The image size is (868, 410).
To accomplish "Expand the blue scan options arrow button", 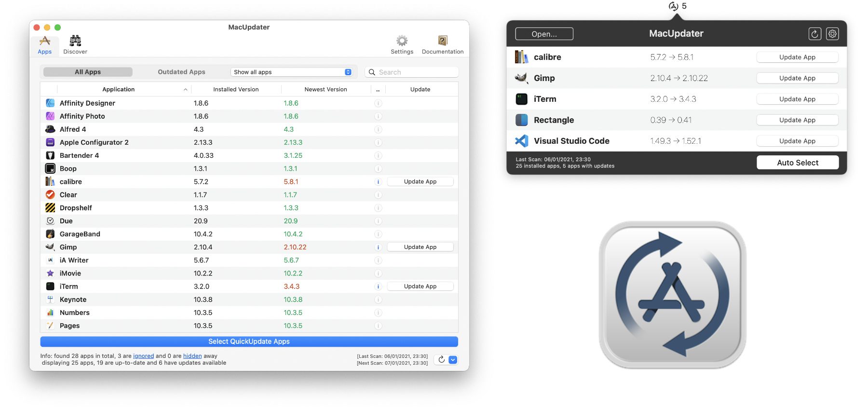I will [x=453, y=360].
